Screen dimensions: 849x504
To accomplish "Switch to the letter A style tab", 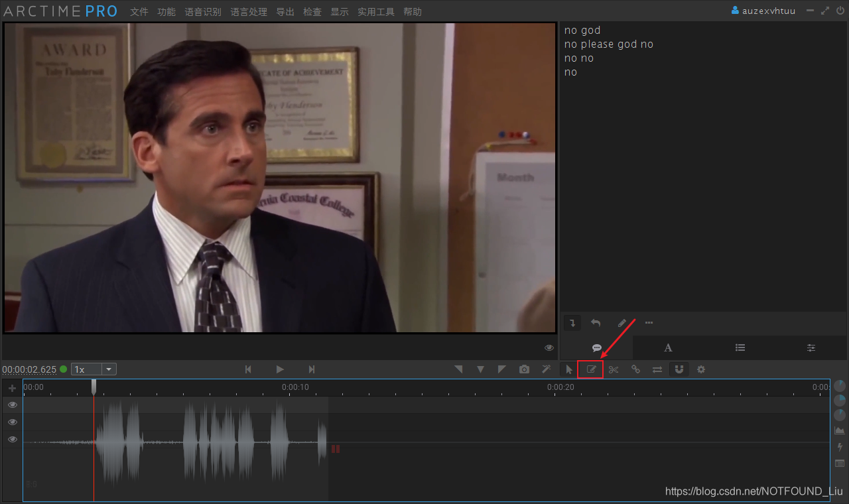I will pyautogui.click(x=668, y=347).
